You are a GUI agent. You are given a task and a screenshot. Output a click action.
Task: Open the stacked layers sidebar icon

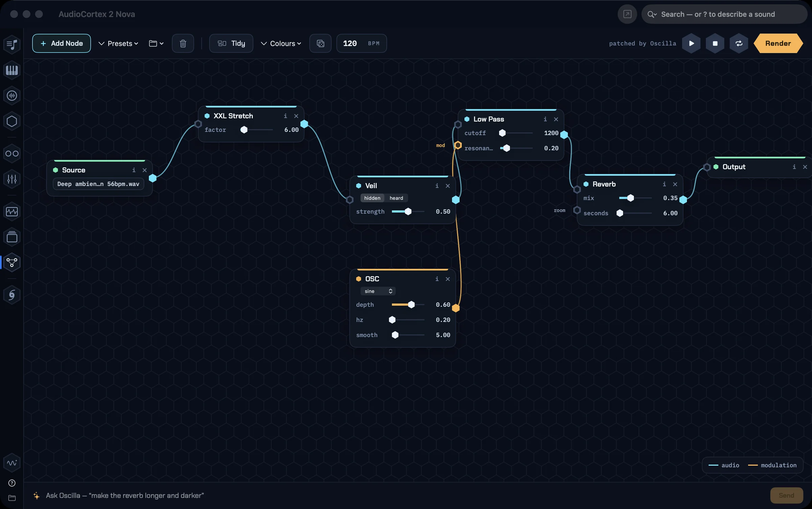coord(12,237)
